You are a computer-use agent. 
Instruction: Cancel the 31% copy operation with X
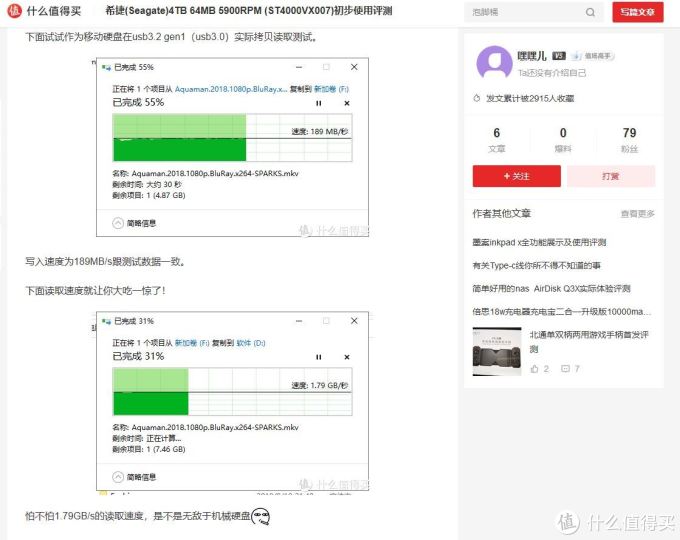pyautogui.click(x=347, y=357)
